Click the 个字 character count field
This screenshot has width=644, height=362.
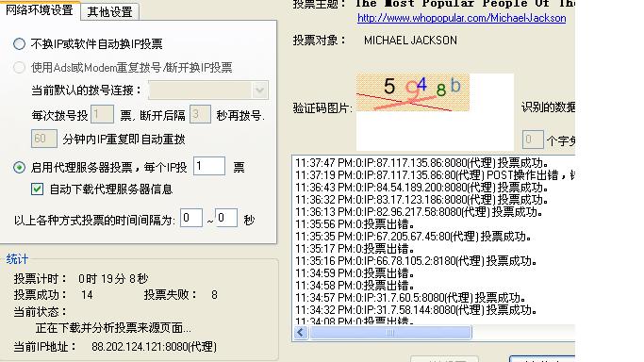coord(533,140)
